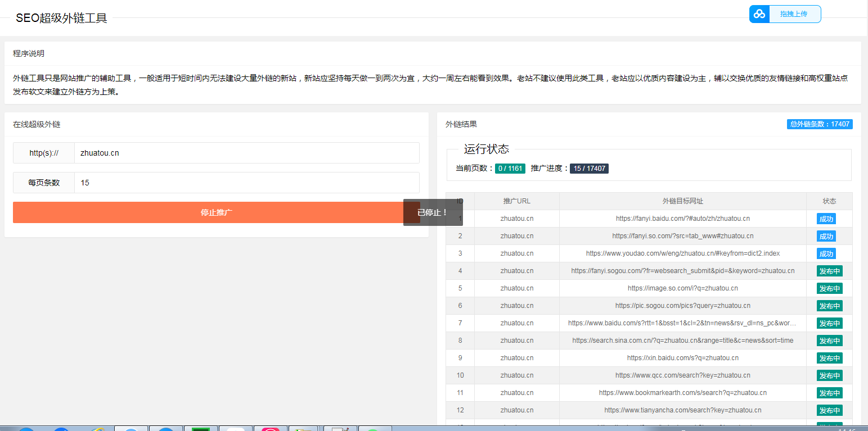Dismiss the 已停止！ toast notification
868x431 pixels.
tap(433, 212)
